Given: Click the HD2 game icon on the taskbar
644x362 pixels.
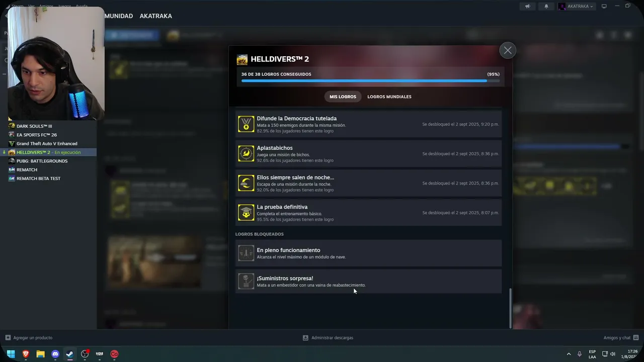Looking at the screenshot, I should click(x=100, y=354).
